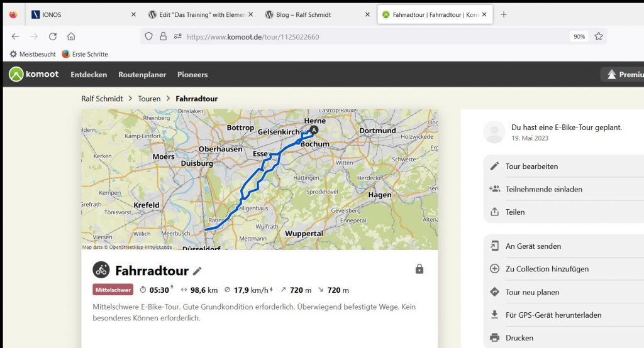This screenshot has width=644, height=348.
Task: Click the URL address field
Action: coord(371,36)
